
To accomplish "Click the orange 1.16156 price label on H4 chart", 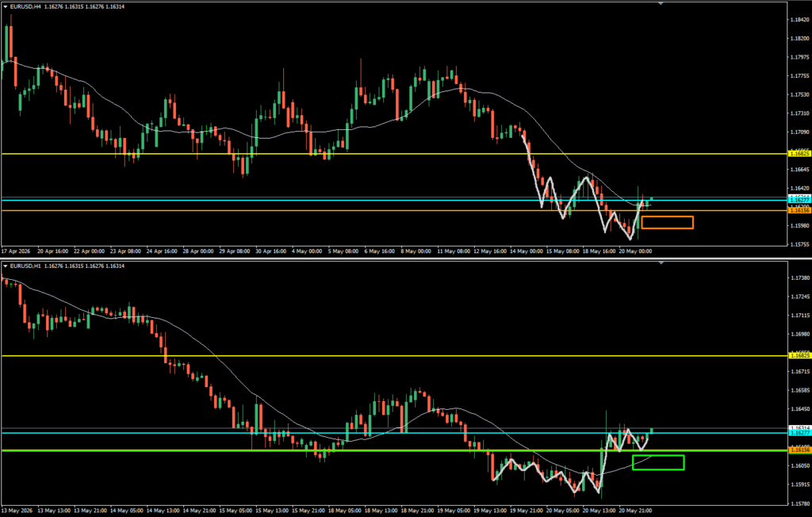I will pyautogui.click(x=799, y=210).
